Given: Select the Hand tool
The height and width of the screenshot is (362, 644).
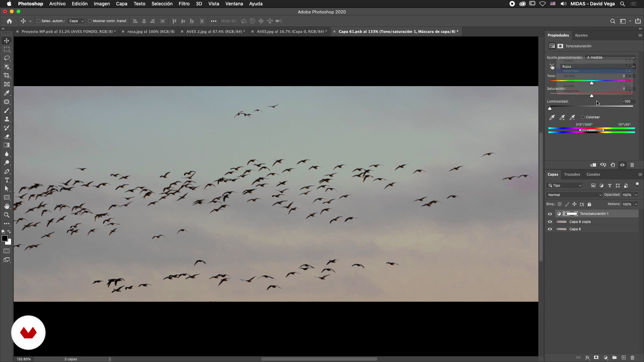Looking at the screenshot, I should pos(7,206).
